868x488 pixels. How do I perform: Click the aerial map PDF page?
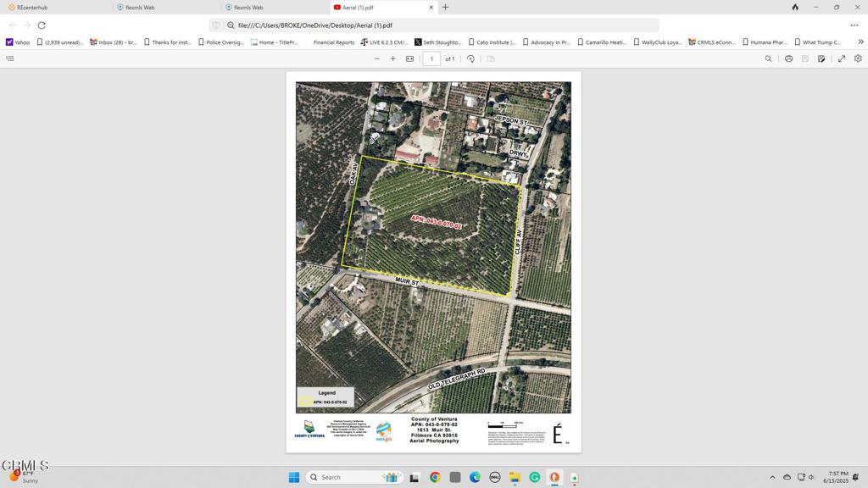(x=433, y=262)
